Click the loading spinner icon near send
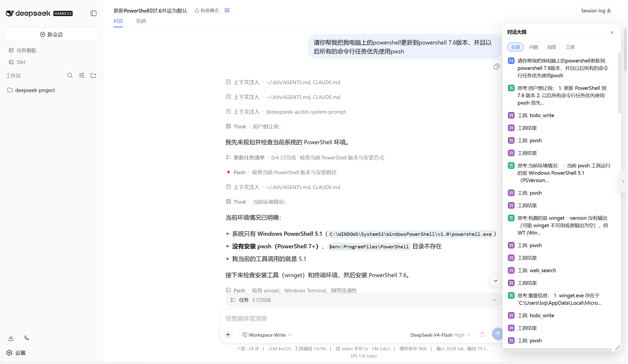The height and width of the screenshot is (364, 628). tap(482, 335)
